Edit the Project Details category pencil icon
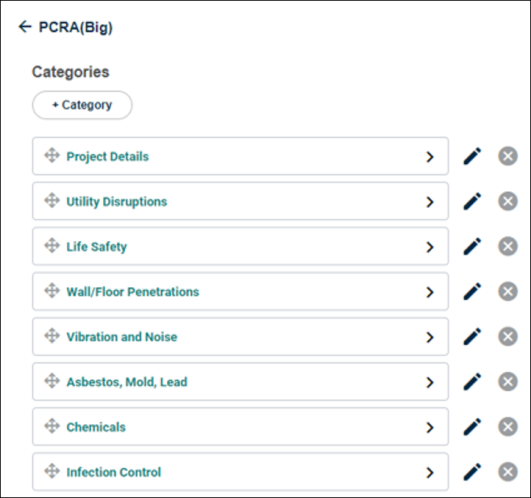The image size is (531, 498). point(472,156)
